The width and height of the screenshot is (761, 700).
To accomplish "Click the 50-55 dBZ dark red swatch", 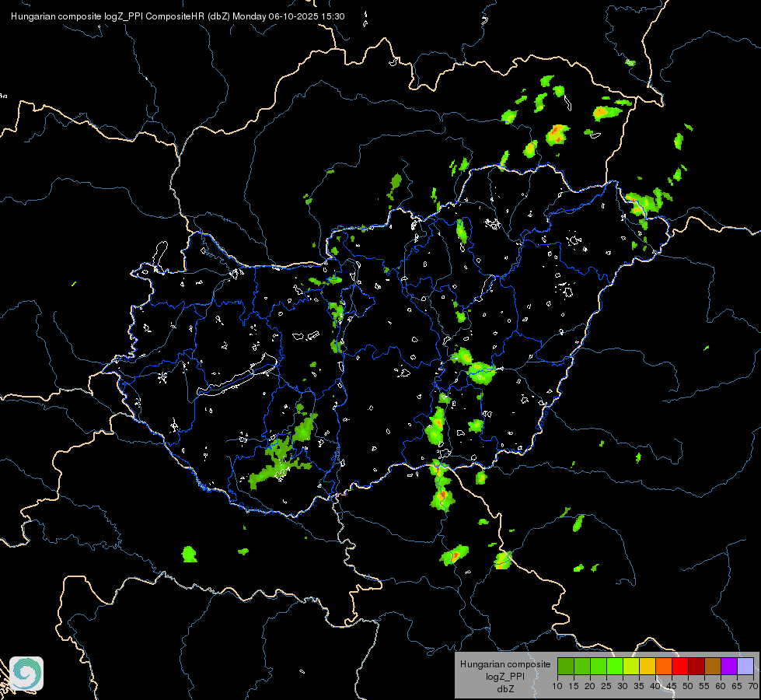I will [x=696, y=667].
